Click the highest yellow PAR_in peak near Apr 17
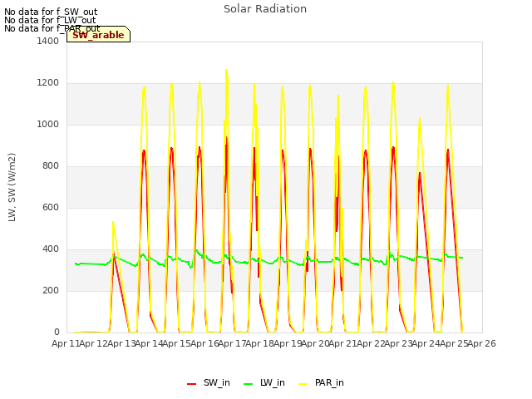532x399 pixels. [226, 70]
